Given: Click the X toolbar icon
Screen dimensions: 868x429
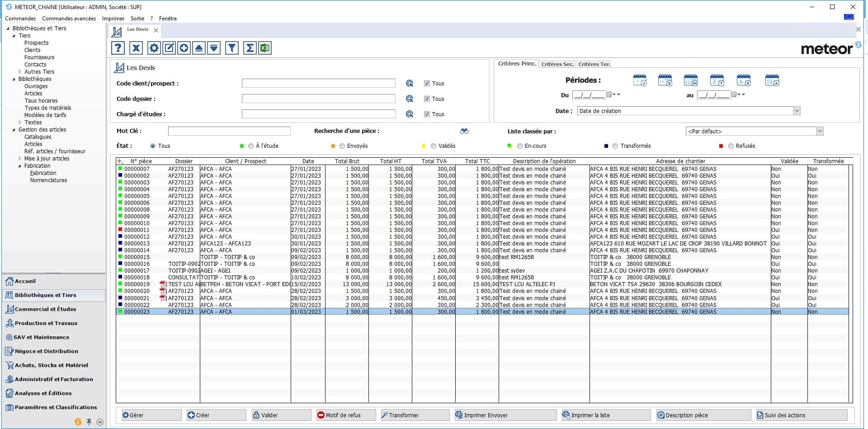Looking at the screenshot, I should click(x=136, y=48).
